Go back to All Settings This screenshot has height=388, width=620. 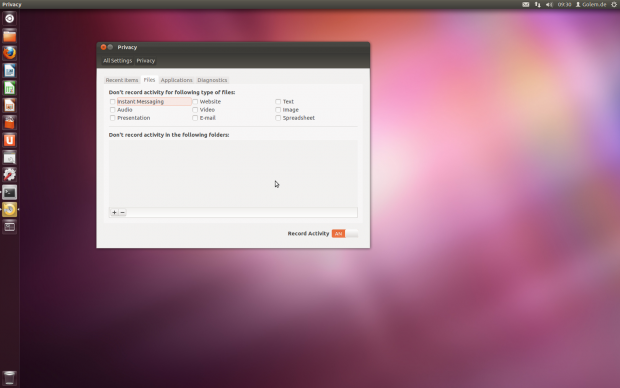tap(117, 61)
